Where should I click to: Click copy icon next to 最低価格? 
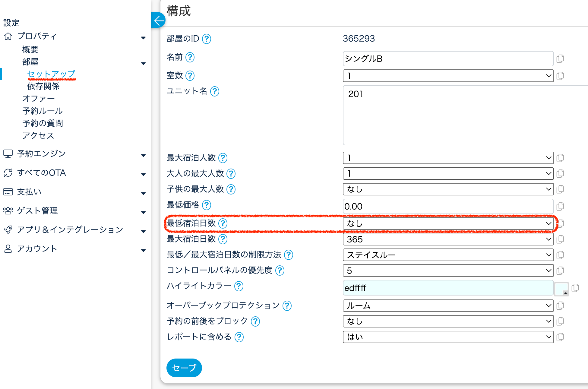pyautogui.click(x=560, y=207)
